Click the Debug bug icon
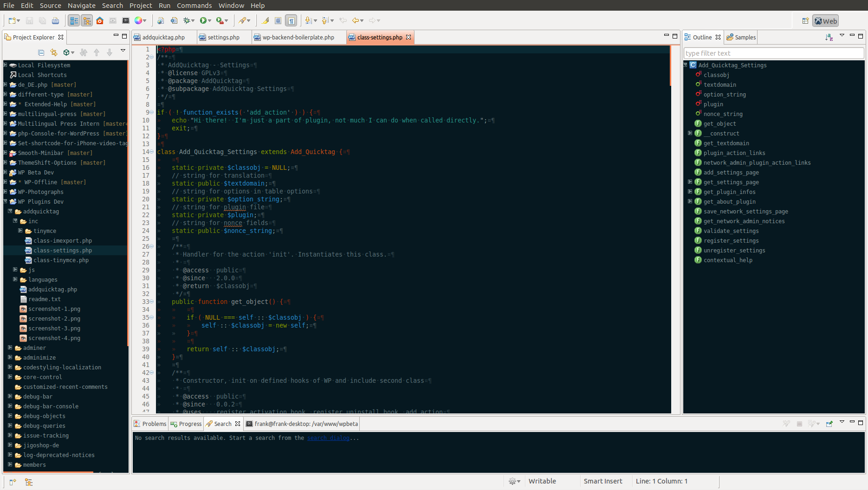Viewport: 868px width, 490px height. click(x=187, y=20)
